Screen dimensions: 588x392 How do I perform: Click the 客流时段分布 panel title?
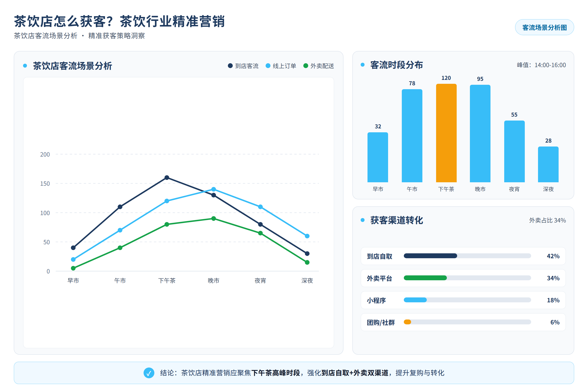[x=396, y=65]
